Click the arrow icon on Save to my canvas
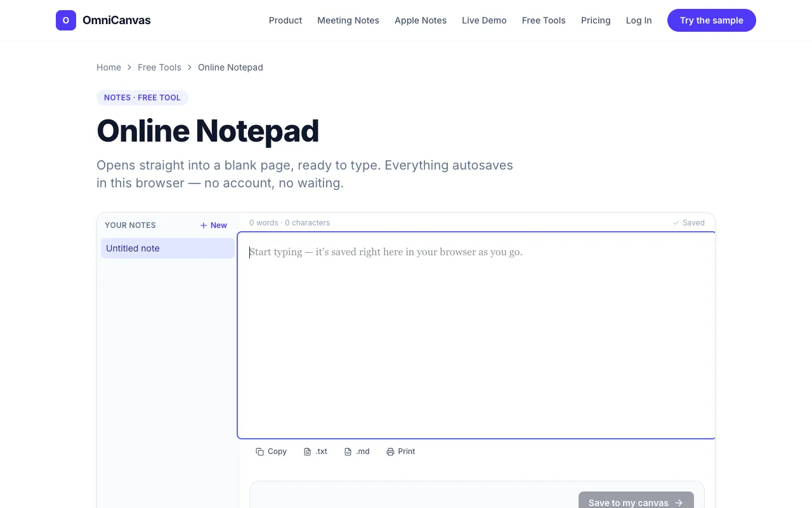Viewport: 812px width, 508px height. 679,503
